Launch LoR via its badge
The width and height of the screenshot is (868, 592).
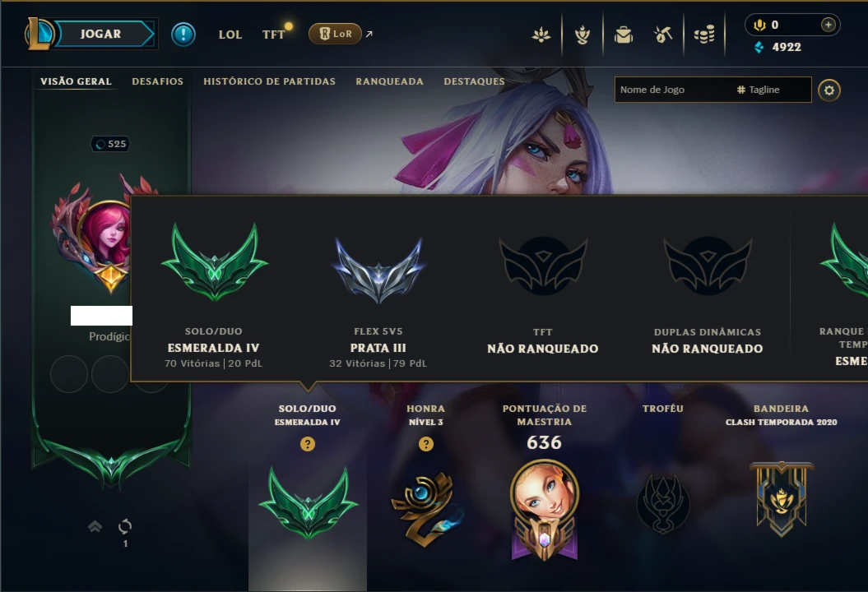(335, 34)
